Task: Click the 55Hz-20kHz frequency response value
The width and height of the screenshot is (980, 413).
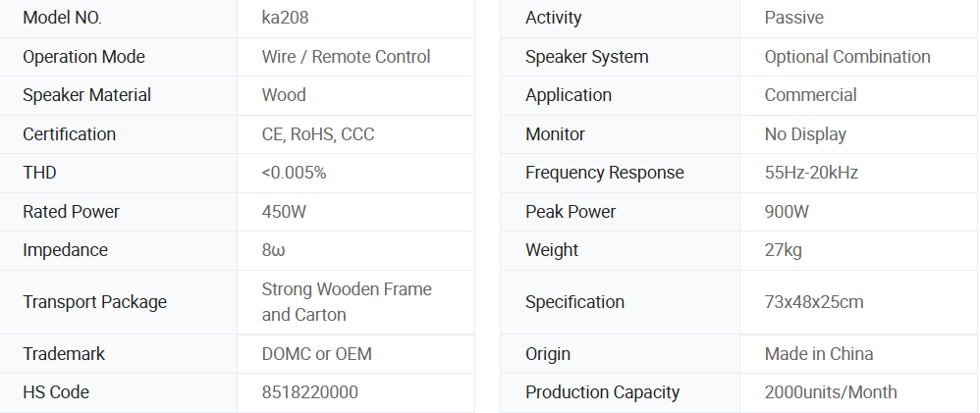Action: [811, 173]
